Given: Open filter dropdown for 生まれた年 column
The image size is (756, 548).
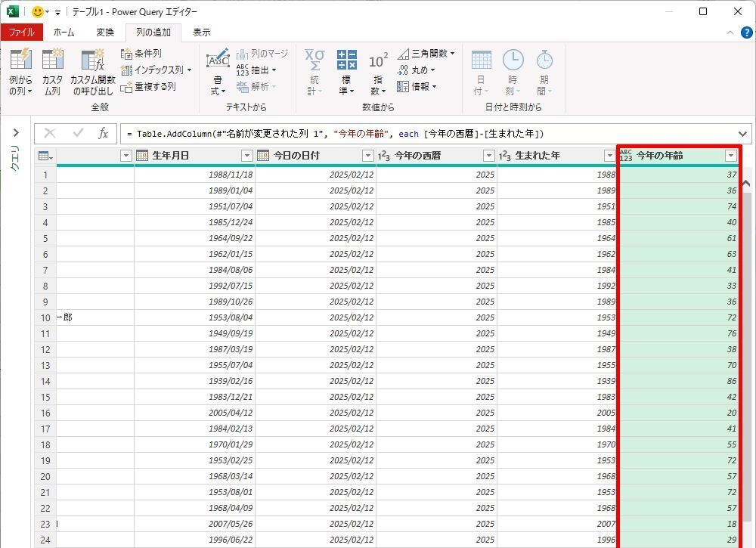Looking at the screenshot, I should [609, 156].
